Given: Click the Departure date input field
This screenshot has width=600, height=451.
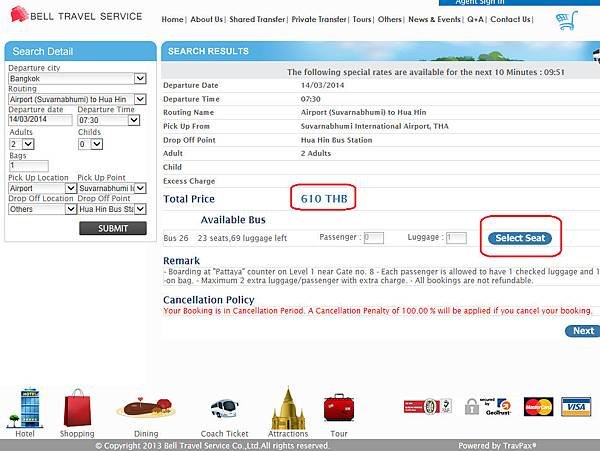Looking at the screenshot, I should [x=40, y=120].
